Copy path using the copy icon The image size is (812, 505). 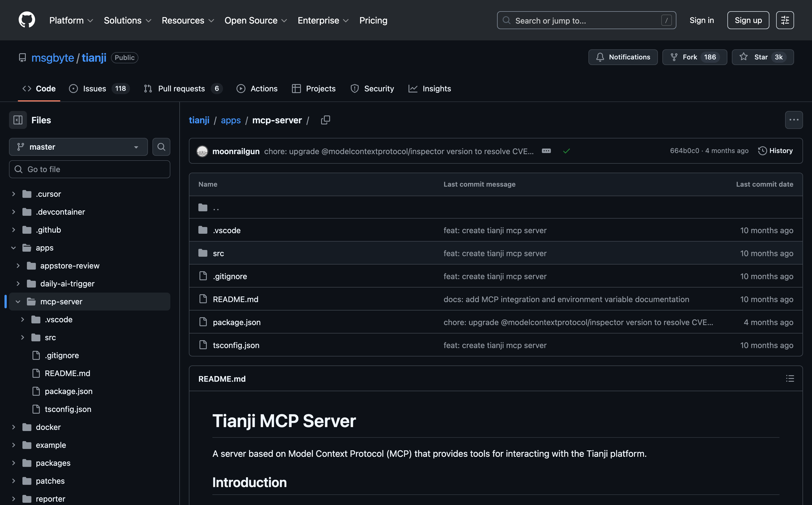(x=325, y=120)
